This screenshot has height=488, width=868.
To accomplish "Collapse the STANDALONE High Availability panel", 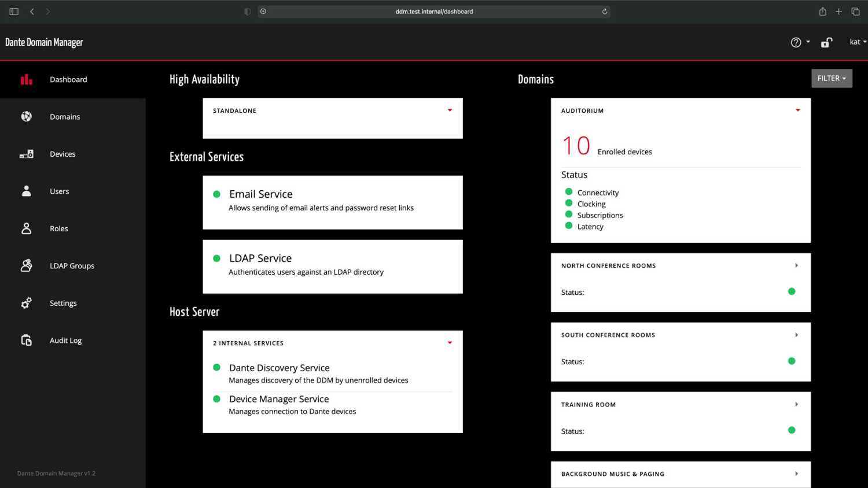I will click(450, 110).
